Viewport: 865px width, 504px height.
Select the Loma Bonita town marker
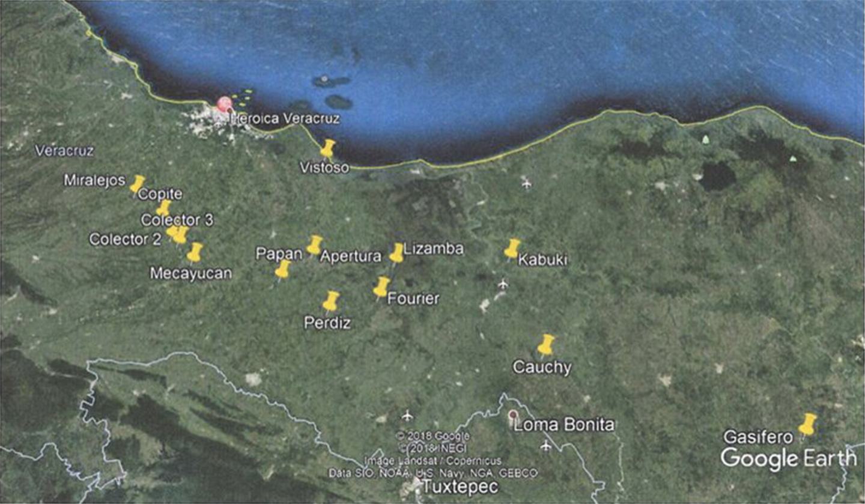coord(512,416)
